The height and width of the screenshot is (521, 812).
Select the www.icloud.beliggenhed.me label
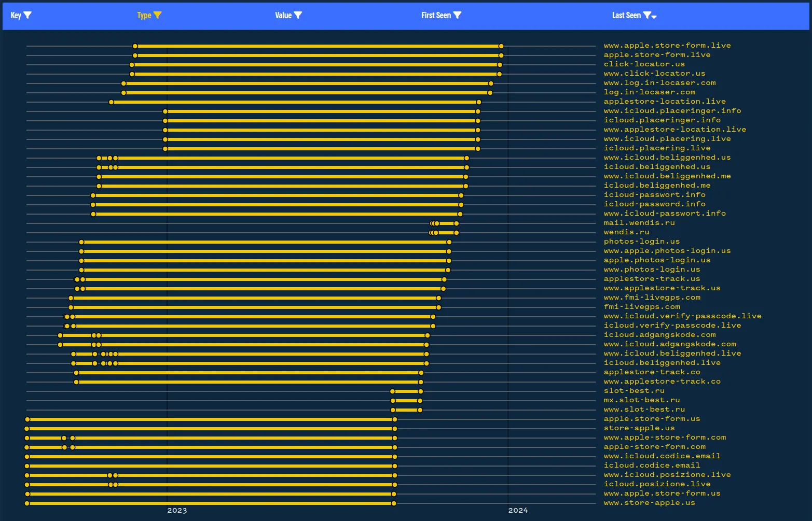tap(667, 176)
